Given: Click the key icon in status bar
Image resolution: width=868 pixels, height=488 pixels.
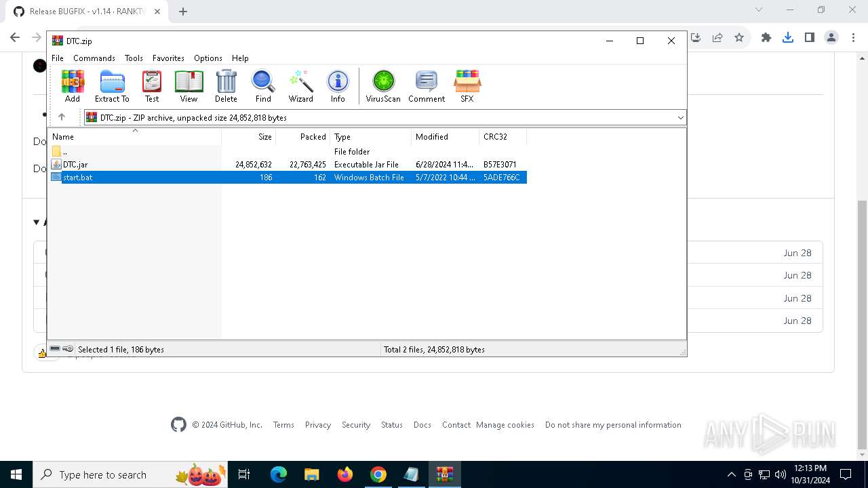Looking at the screenshot, I should pyautogui.click(x=68, y=349).
